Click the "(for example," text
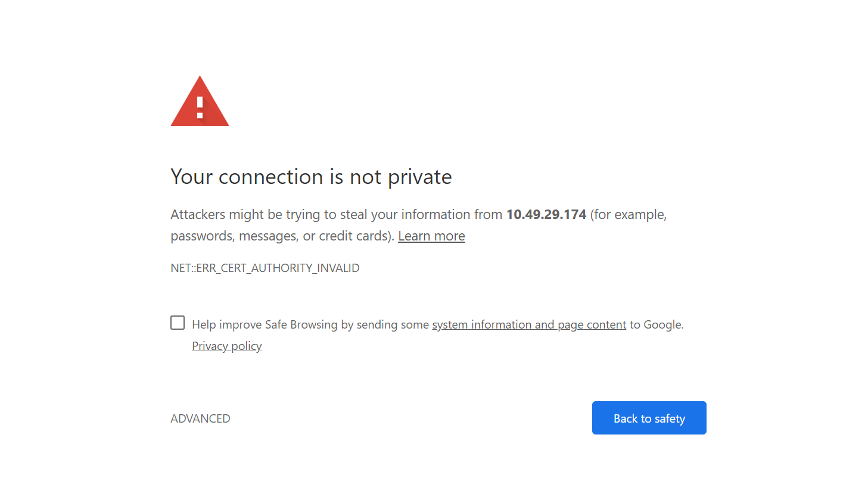Image resolution: width=868 pixels, height=497 pixels. (x=629, y=215)
